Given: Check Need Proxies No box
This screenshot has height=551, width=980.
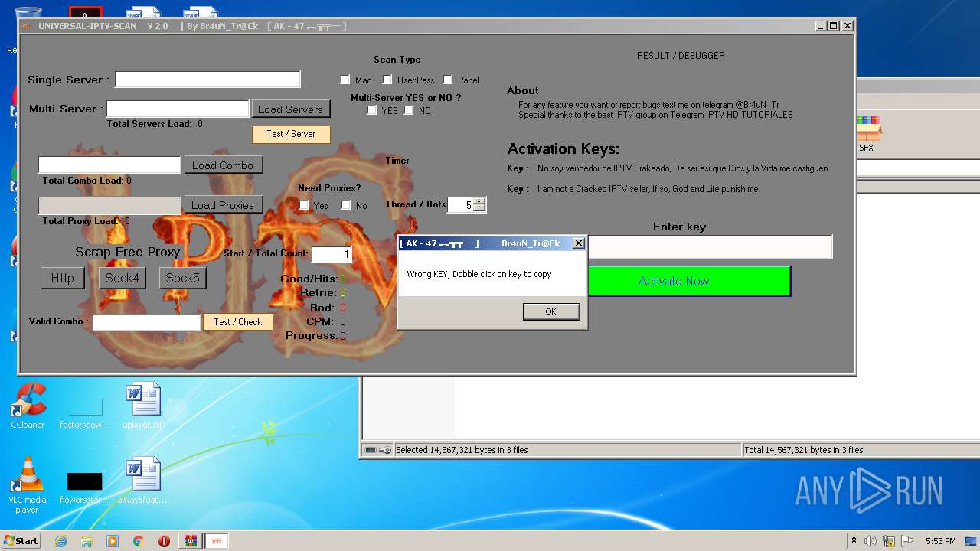Looking at the screenshot, I should (346, 205).
